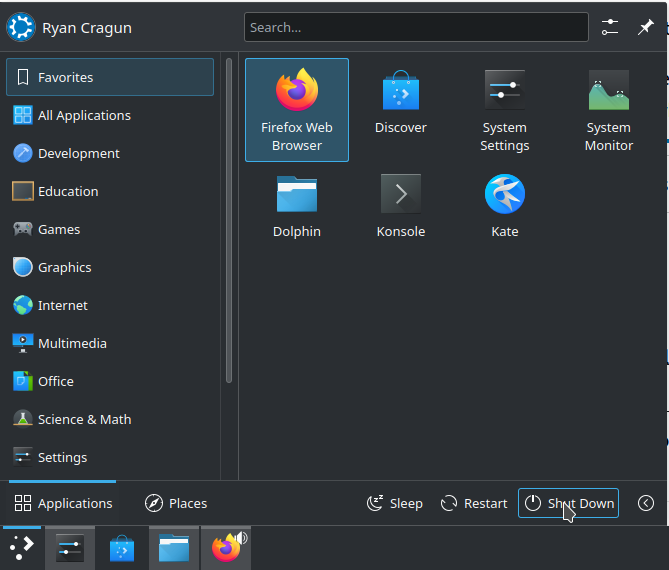Switch to System Settings in taskbar
Image resolution: width=669 pixels, height=570 pixels.
(x=70, y=548)
